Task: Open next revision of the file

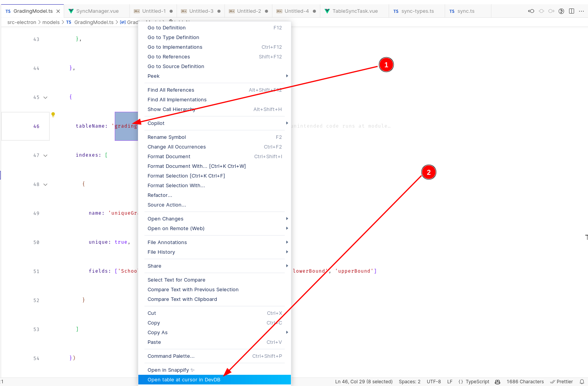Action: coord(551,11)
